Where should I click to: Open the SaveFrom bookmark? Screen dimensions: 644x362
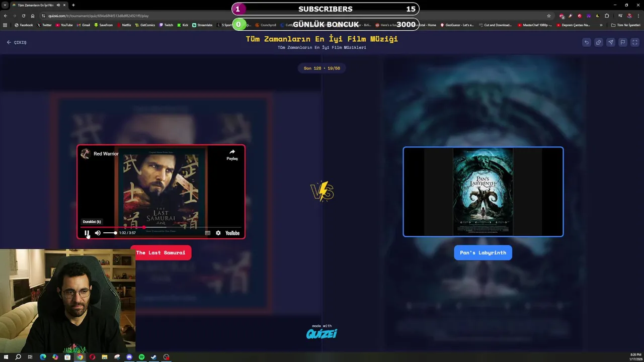click(x=103, y=25)
